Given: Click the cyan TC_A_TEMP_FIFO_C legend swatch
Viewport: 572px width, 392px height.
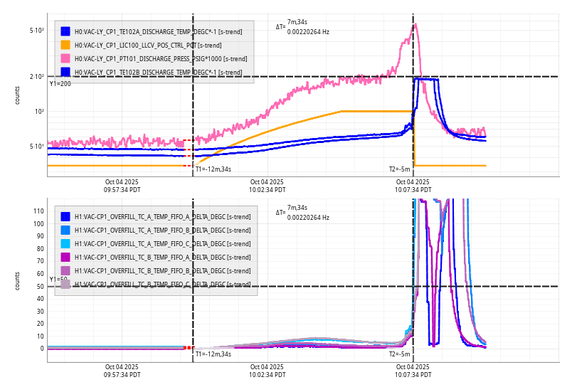Looking at the screenshot, I should coord(65,243).
